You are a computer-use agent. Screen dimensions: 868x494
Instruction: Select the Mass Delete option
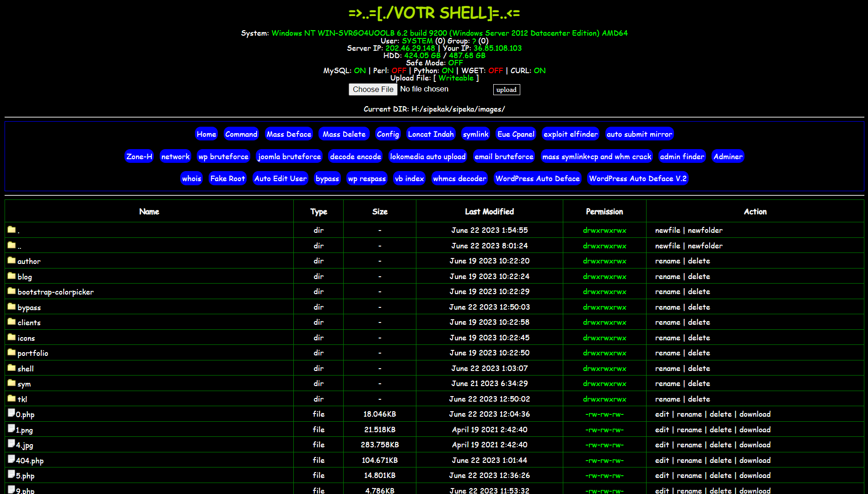pyautogui.click(x=344, y=134)
